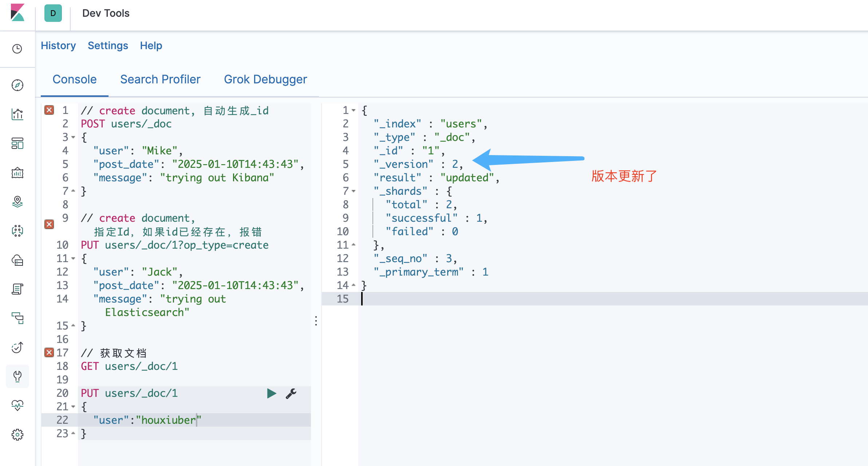The width and height of the screenshot is (868, 466).
Task: Switch to the Search Profiler tab
Action: coord(160,79)
